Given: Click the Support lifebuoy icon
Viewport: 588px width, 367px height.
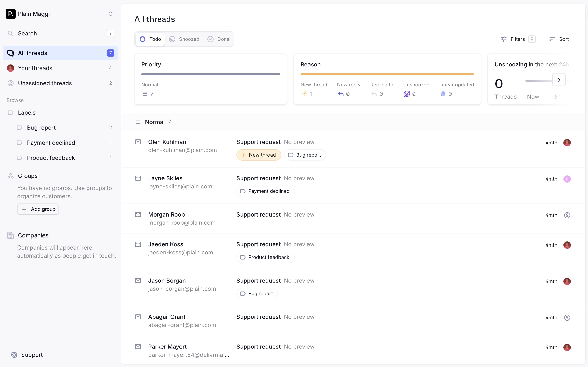Looking at the screenshot, I should [x=14, y=355].
